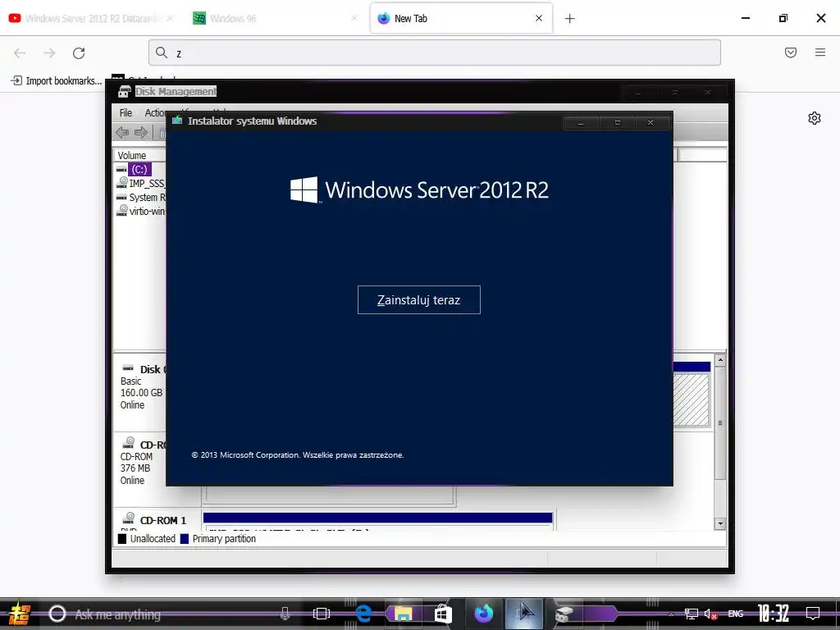Go forward in Firefox
This screenshot has height=630, width=840.
49,53
